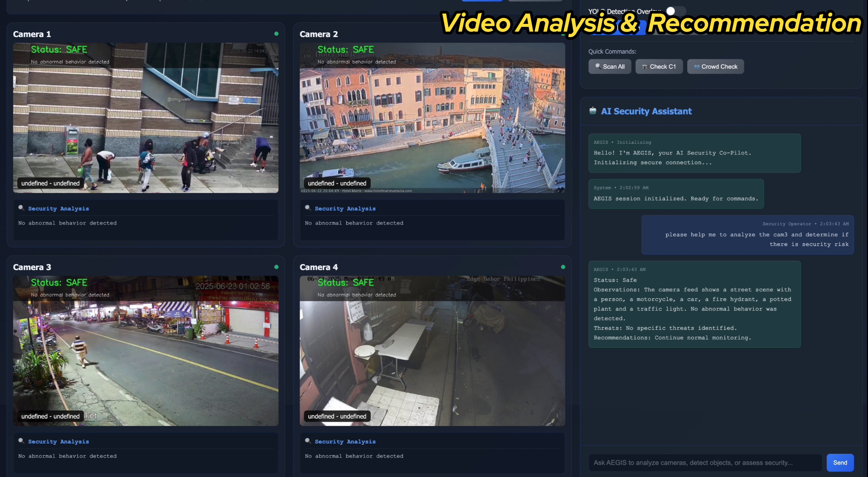This screenshot has height=477, width=868.
Task: Click the Scan All quick command
Action: (x=610, y=67)
